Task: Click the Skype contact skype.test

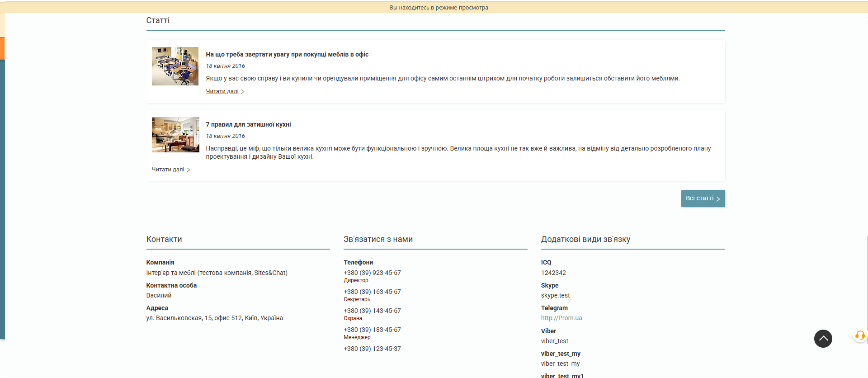Action: 555,295
